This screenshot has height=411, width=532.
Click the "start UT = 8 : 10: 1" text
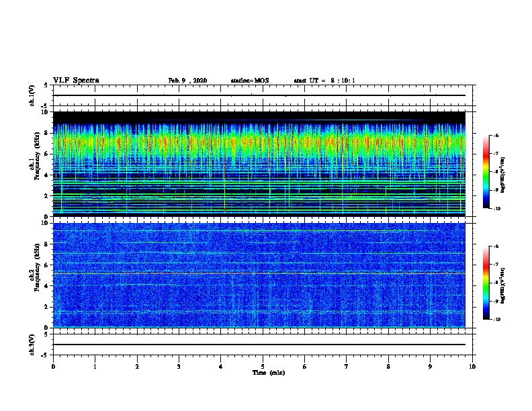(x=324, y=81)
